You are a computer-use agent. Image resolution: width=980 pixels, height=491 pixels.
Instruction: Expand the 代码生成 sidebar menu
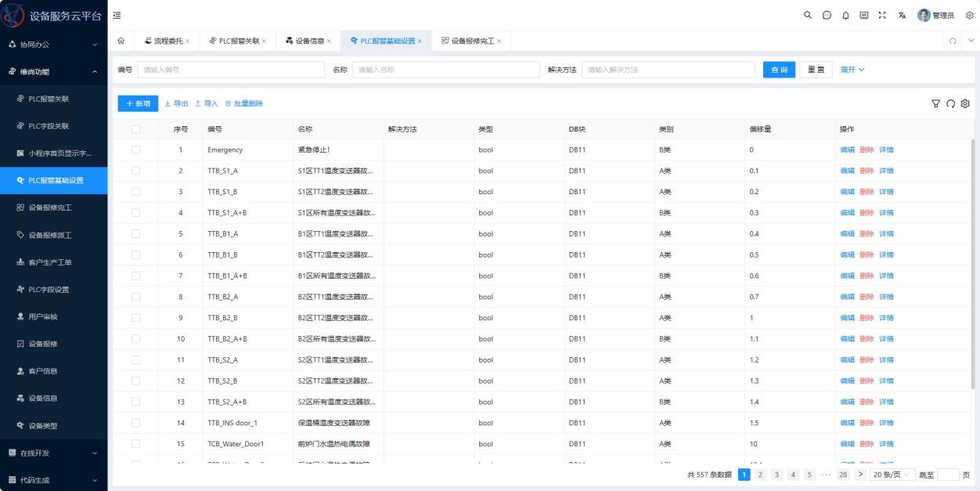click(53, 480)
